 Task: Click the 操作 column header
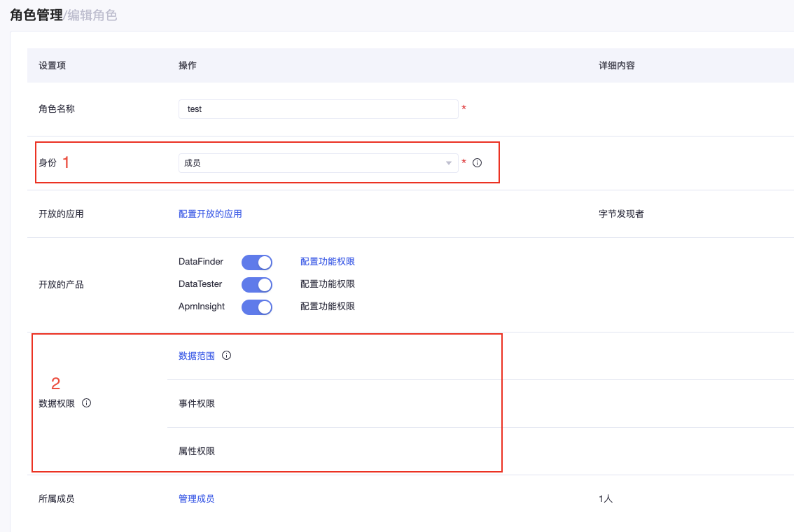[x=188, y=65]
